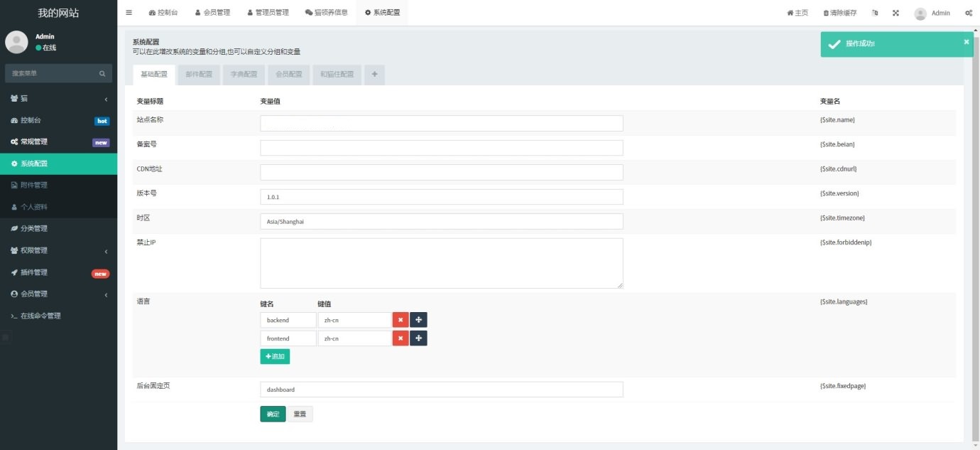Toggle fullscreen with the arrows icon
Image resolution: width=980 pixels, height=450 pixels.
895,13
